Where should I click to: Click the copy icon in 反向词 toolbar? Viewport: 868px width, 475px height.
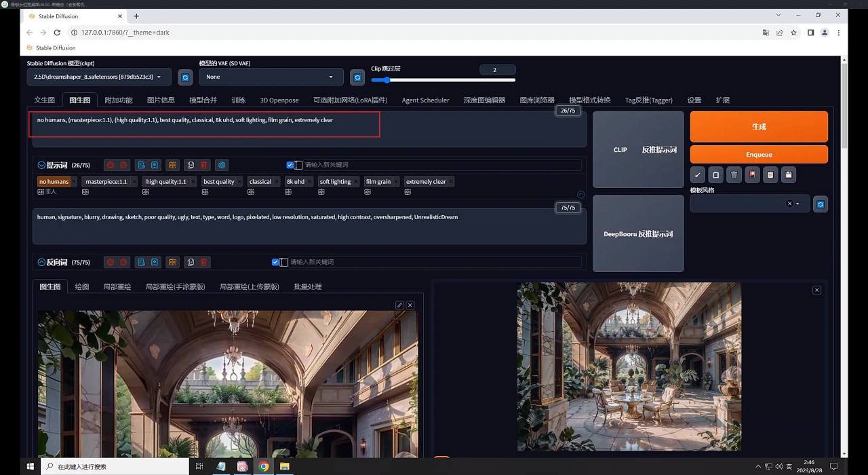point(191,262)
